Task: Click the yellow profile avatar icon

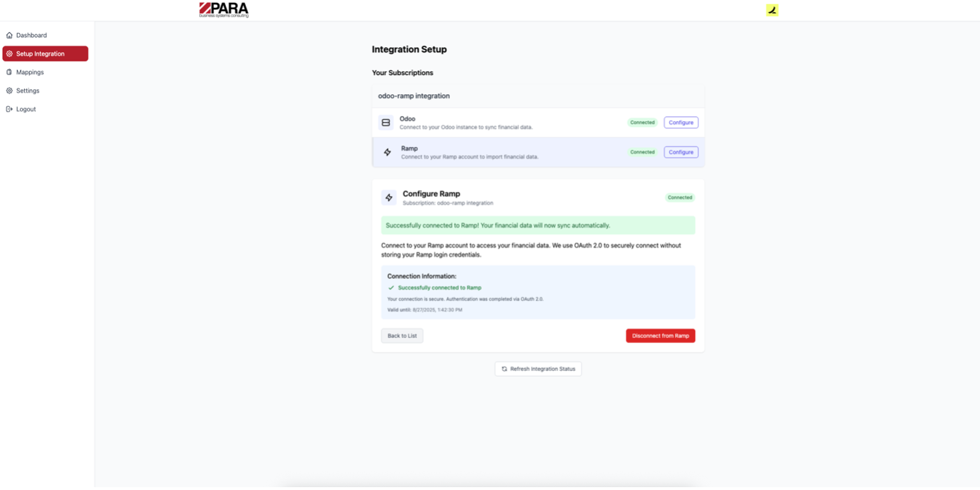Action: (772, 10)
